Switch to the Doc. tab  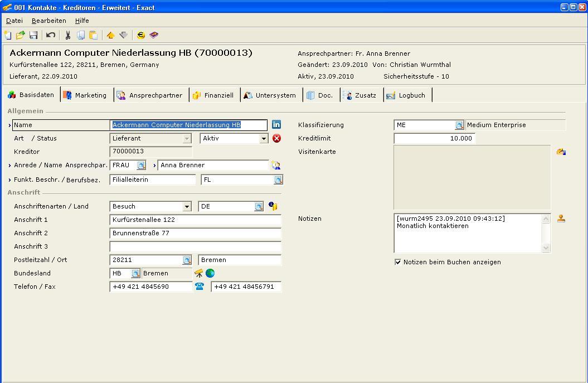320,95
